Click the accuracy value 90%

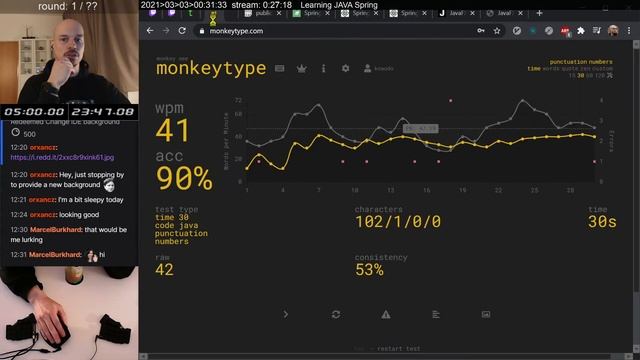pyautogui.click(x=184, y=178)
